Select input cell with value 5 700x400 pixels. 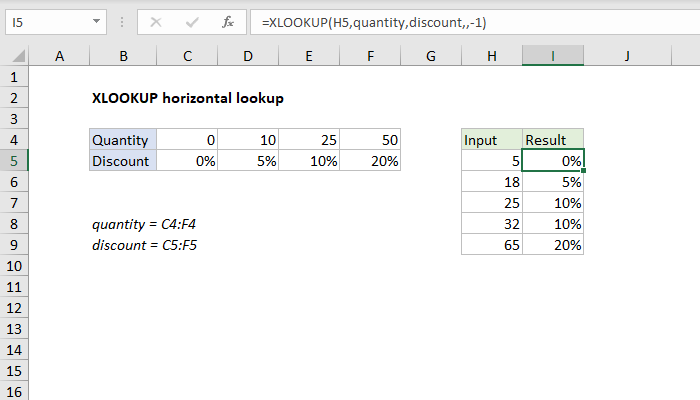click(492, 161)
